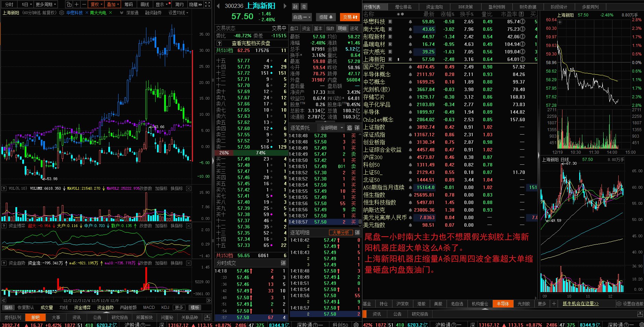The image size is (644, 327).
Task: Open 5日 period dropdown
Action: tap(27, 4)
